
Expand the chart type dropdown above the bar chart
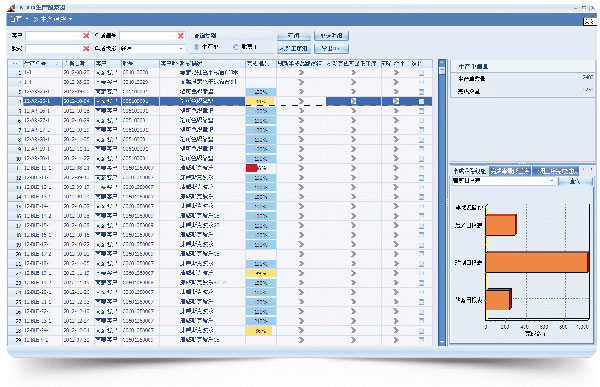(x=504, y=181)
